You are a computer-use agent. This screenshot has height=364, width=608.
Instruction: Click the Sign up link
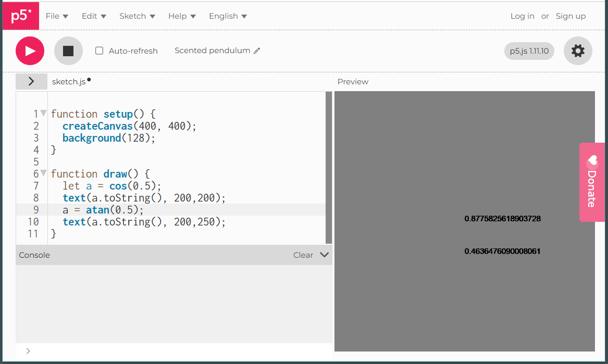pos(570,16)
